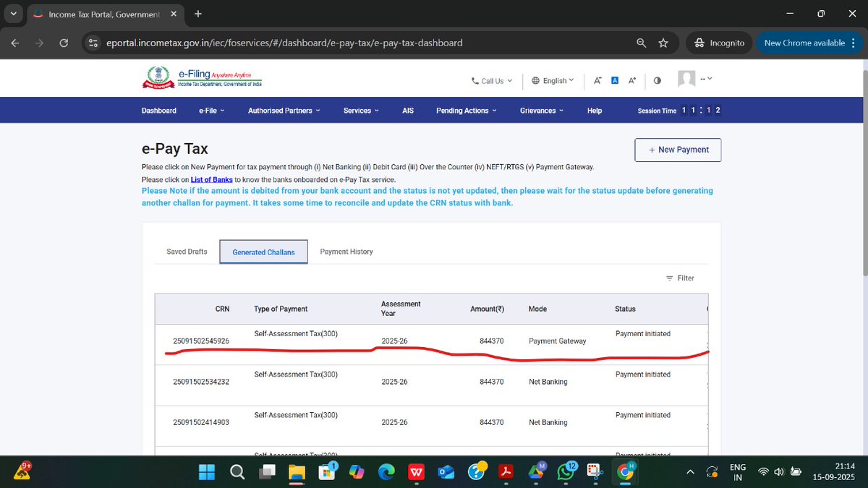This screenshot has width=868, height=488.
Task: Click the address bar URL
Action: [x=284, y=43]
